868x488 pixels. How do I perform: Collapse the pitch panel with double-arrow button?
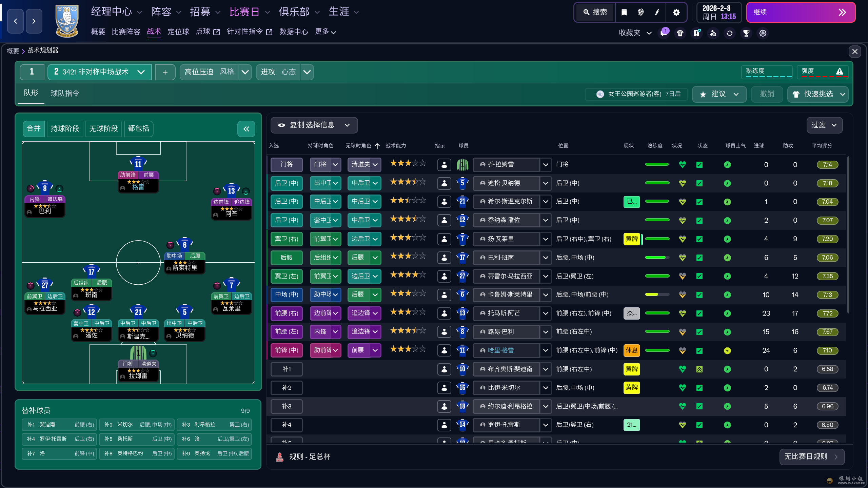click(x=246, y=129)
